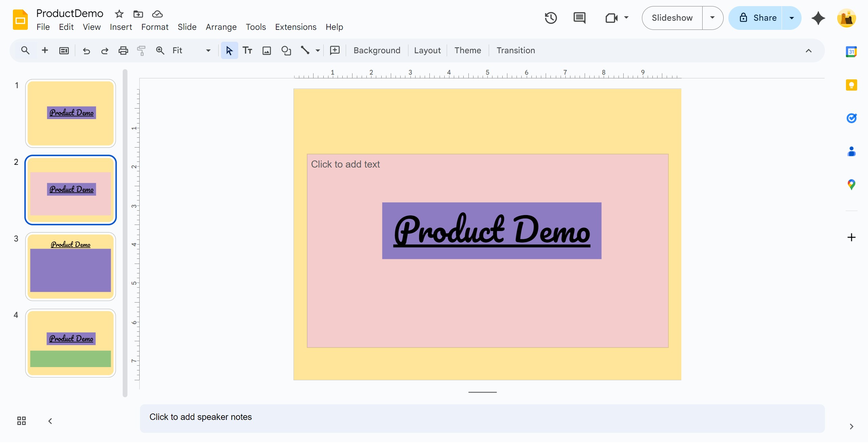Image resolution: width=868 pixels, height=443 pixels.
Task: Switch to grid view icon
Action: (x=21, y=421)
